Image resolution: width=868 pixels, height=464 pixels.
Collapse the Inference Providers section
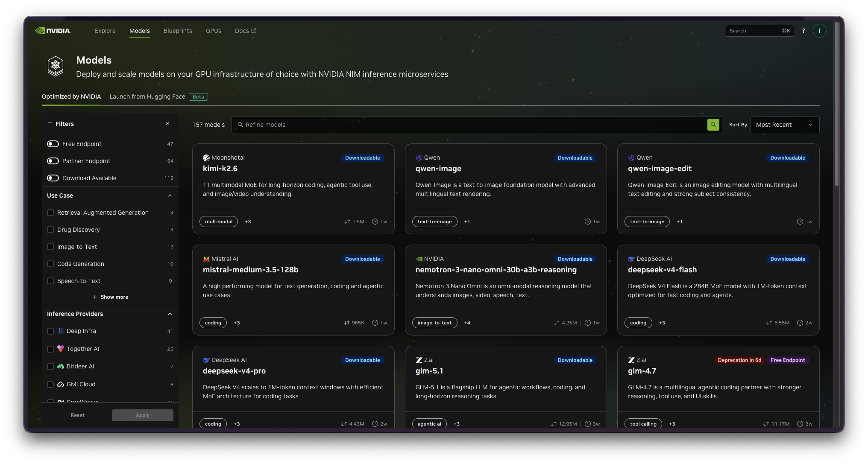click(170, 314)
